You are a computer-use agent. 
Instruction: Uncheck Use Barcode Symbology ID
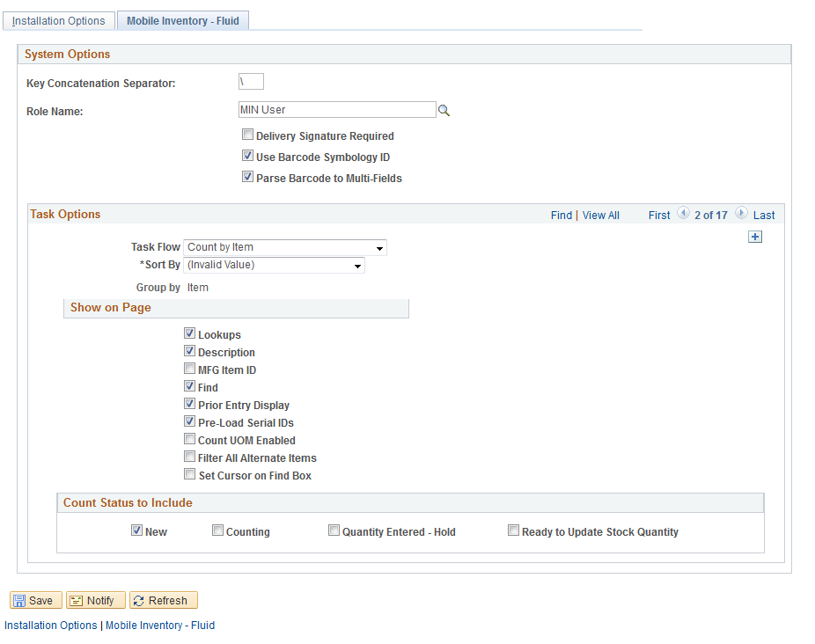tap(247, 155)
